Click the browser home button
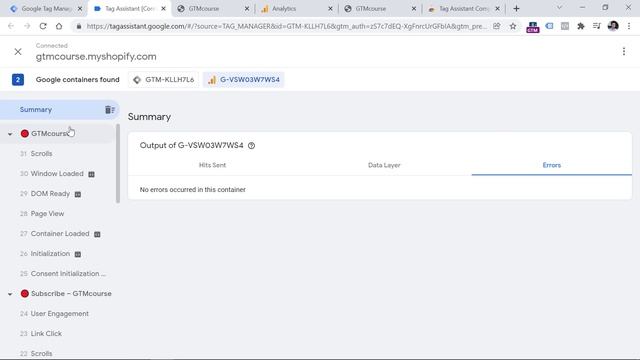Viewport: 640px width, 360px height. point(59,26)
